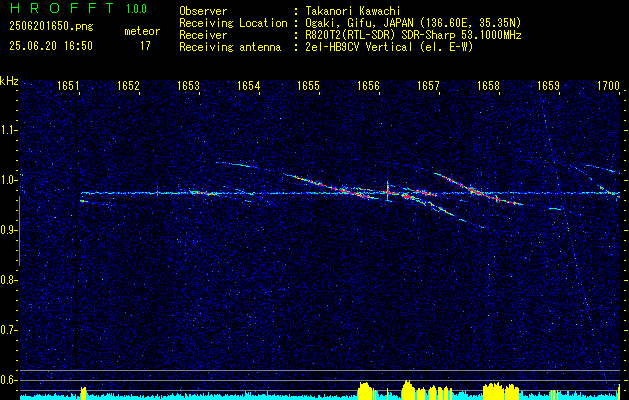
Task: Click receiving location Ogaki, Gifu, JAPAN
Action: click(x=360, y=23)
